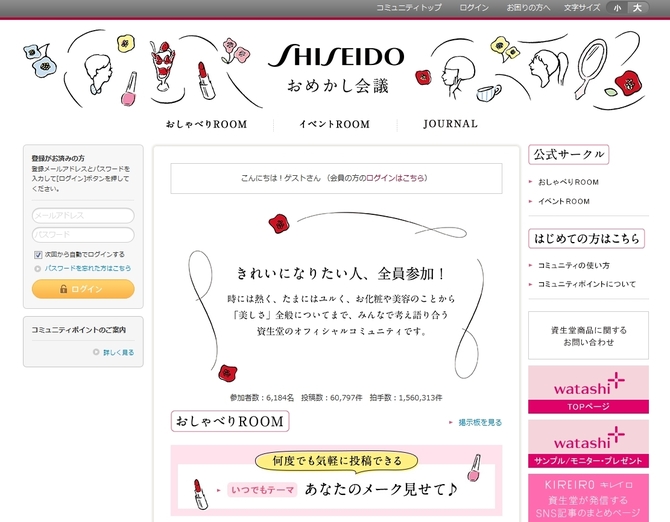Click ログインはこちら link in greeting box
Image resolution: width=670 pixels, height=522 pixels.
pos(395,178)
